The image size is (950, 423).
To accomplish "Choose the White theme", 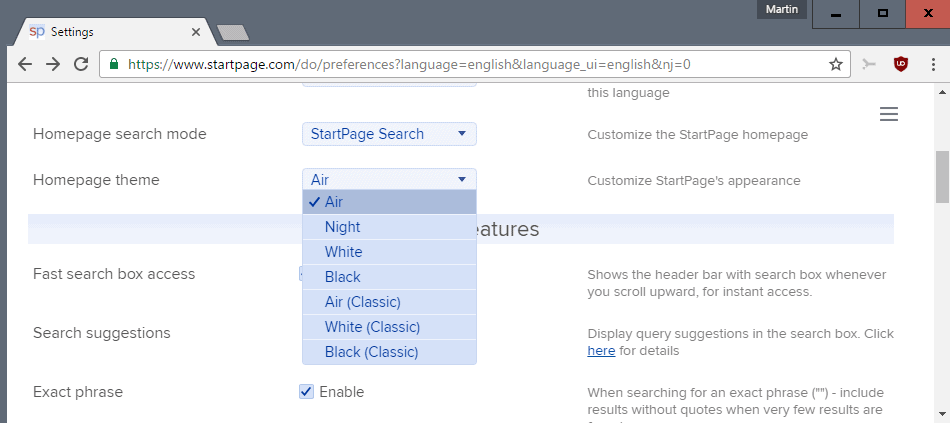I will [x=390, y=251].
